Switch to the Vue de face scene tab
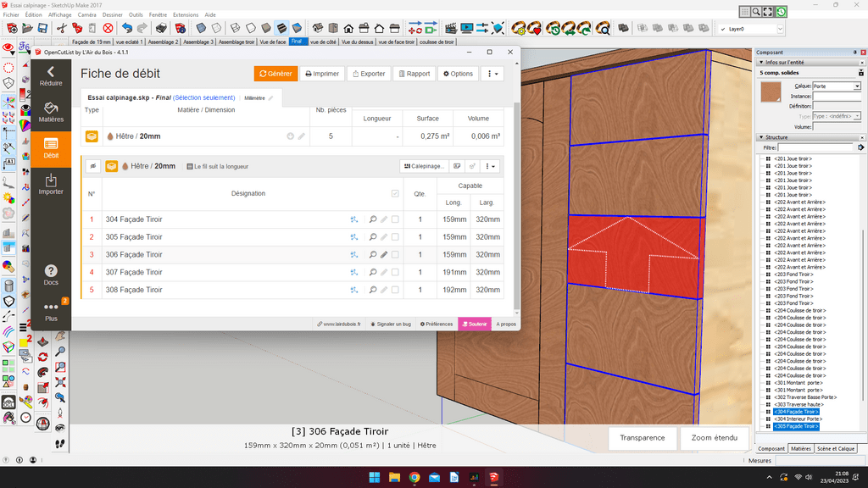 (x=273, y=42)
